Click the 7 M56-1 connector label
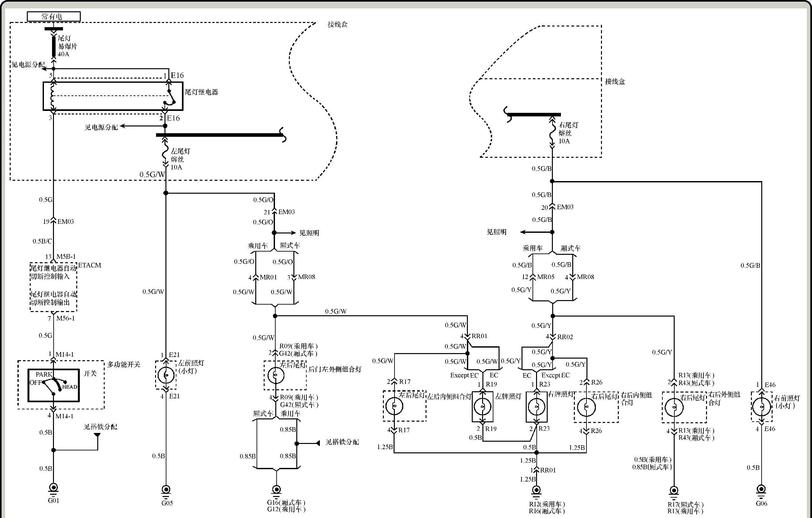 (x=61, y=318)
